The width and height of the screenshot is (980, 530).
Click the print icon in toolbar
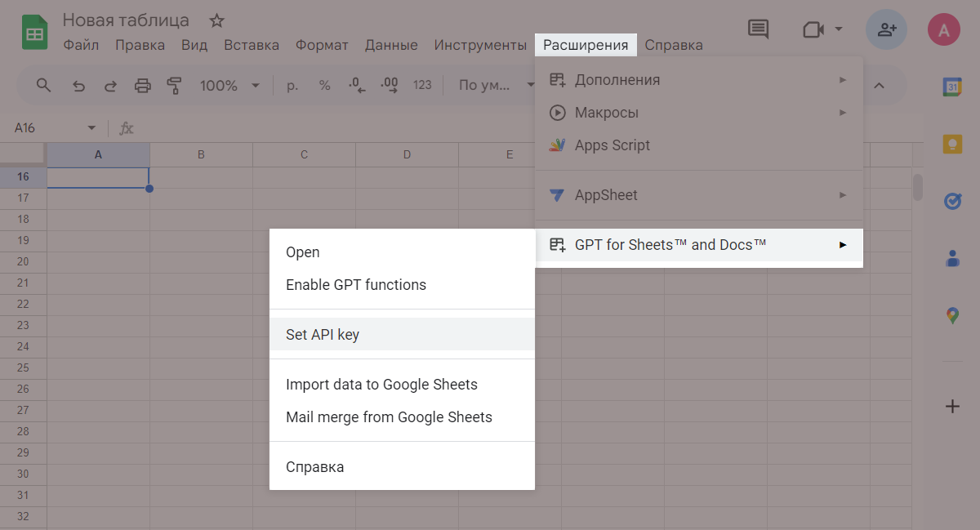(x=143, y=86)
